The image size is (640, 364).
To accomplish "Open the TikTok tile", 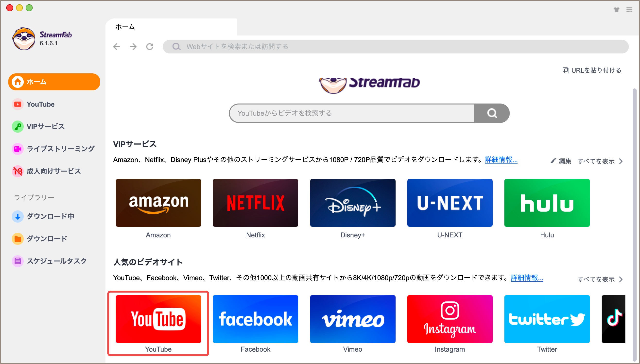I will (613, 319).
